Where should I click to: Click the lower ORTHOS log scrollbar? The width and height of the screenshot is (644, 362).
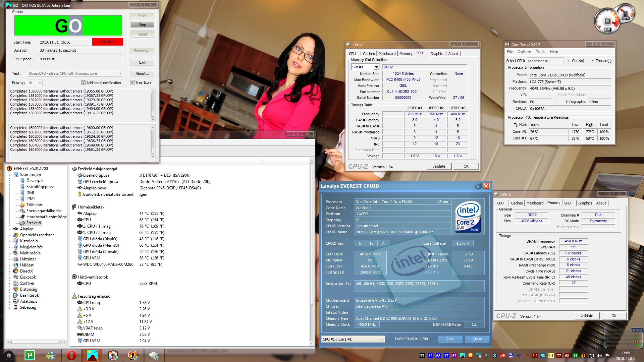click(153, 142)
